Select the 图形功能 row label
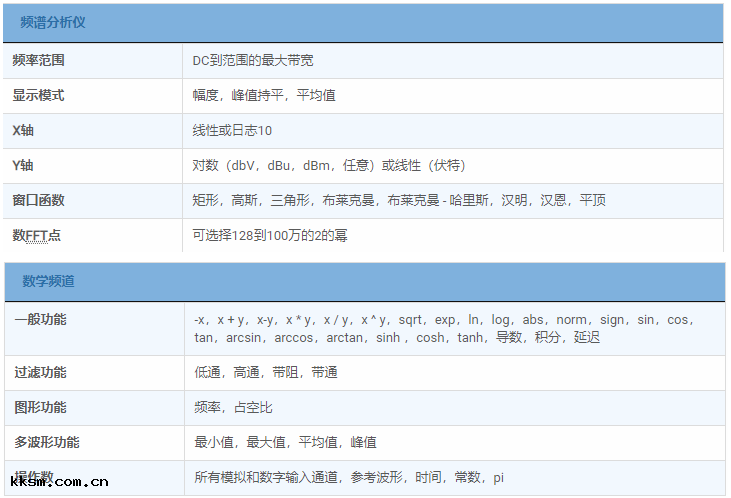The height and width of the screenshot is (498, 731). click(x=41, y=407)
